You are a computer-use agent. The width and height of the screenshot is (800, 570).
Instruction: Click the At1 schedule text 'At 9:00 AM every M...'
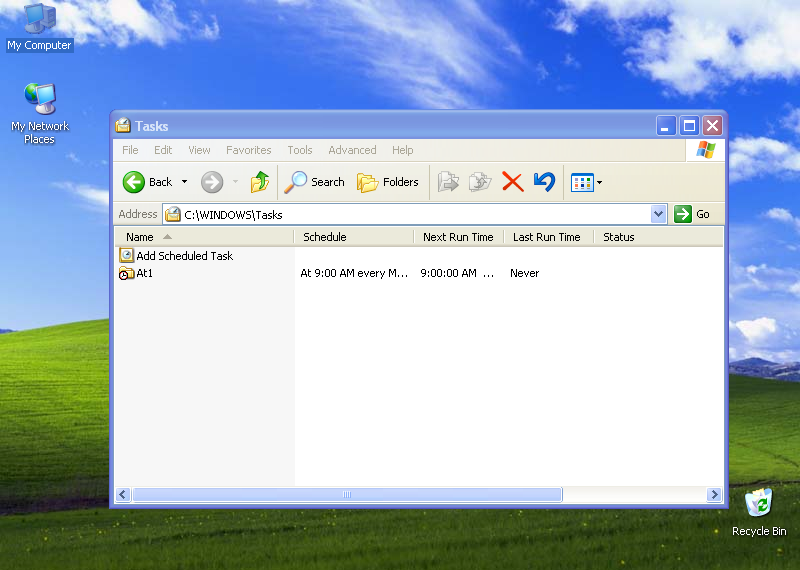(x=354, y=274)
